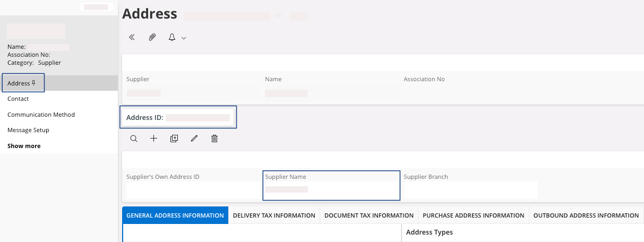Switch to Delivery Tax Information tab

(x=274, y=215)
